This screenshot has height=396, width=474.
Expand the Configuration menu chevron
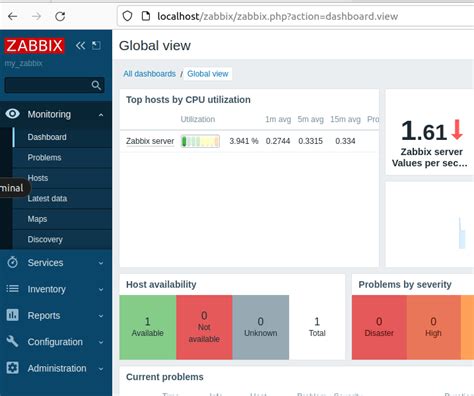101,342
